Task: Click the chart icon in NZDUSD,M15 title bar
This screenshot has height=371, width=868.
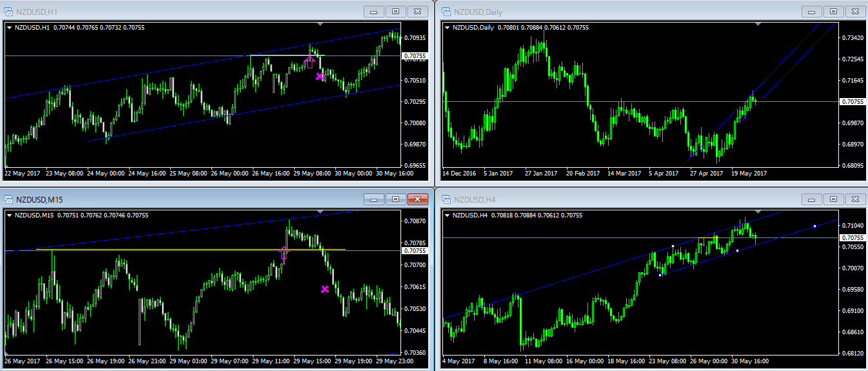Action: 8,199
